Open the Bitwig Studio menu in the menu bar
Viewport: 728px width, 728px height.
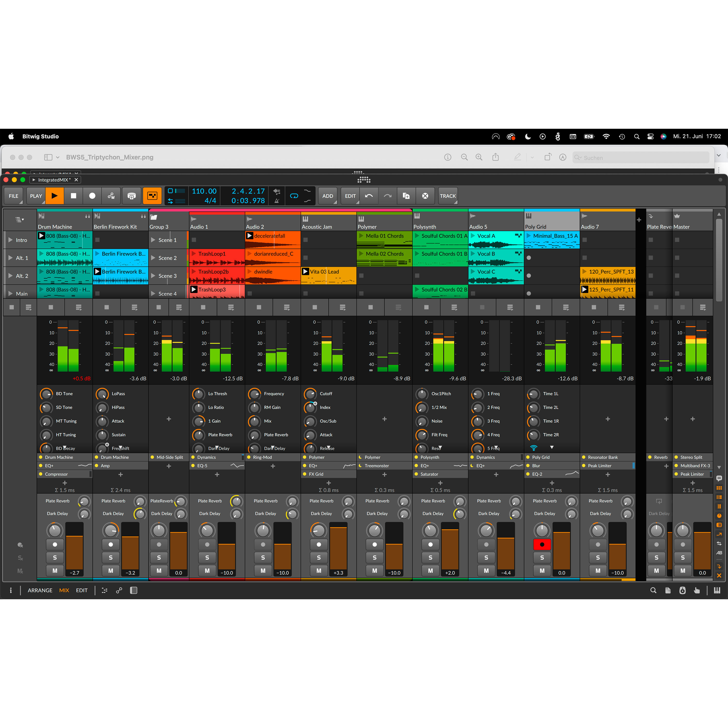click(40, 136)
